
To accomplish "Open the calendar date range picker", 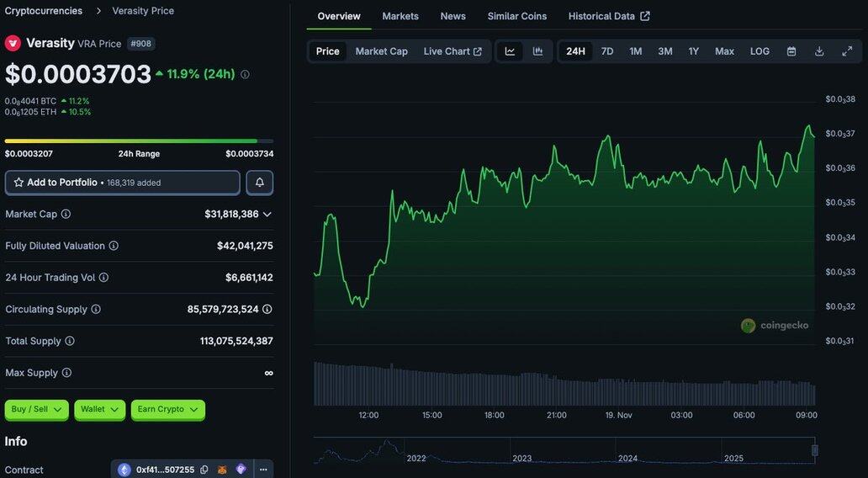I will click(791, 51).
